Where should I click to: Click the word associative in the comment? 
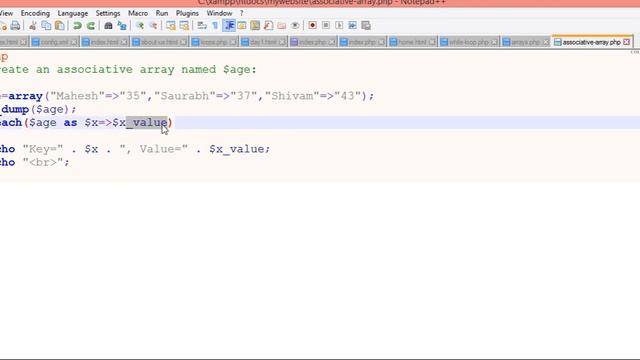click(95, 69)
